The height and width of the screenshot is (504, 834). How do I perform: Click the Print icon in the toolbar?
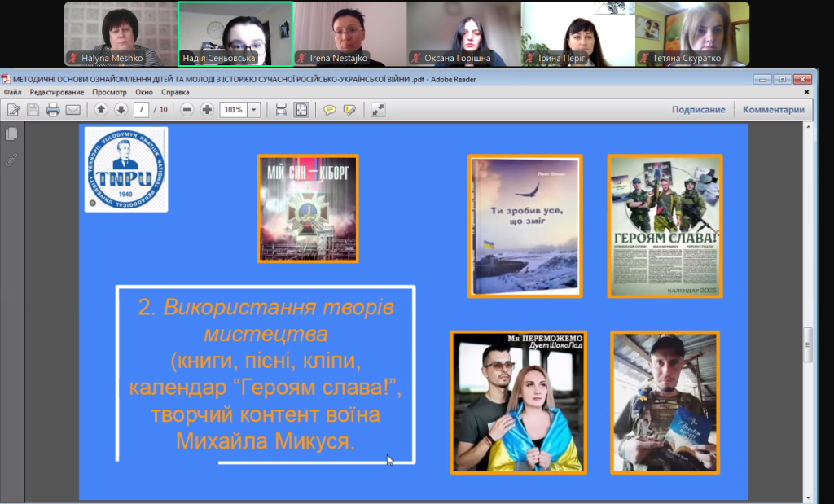(x=53, y=110)
